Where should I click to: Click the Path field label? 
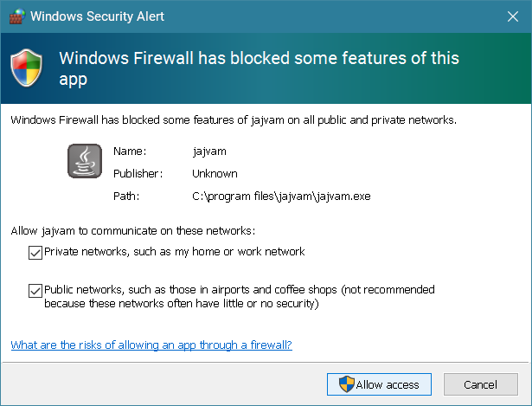point(126,196)
